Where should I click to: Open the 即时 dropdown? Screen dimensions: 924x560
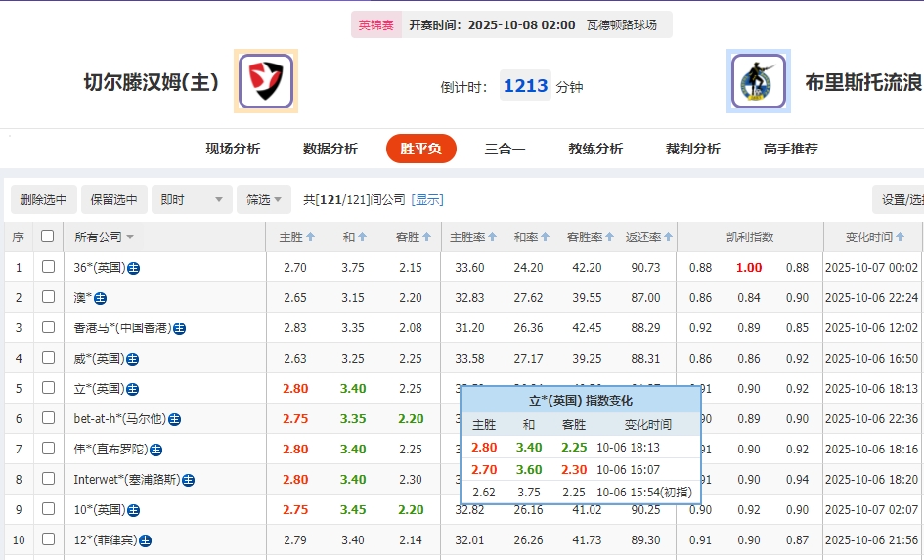(x=192, y=199)
